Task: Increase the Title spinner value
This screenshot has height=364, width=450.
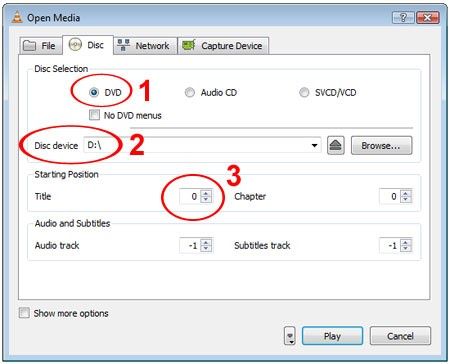Action: (206, 193)
